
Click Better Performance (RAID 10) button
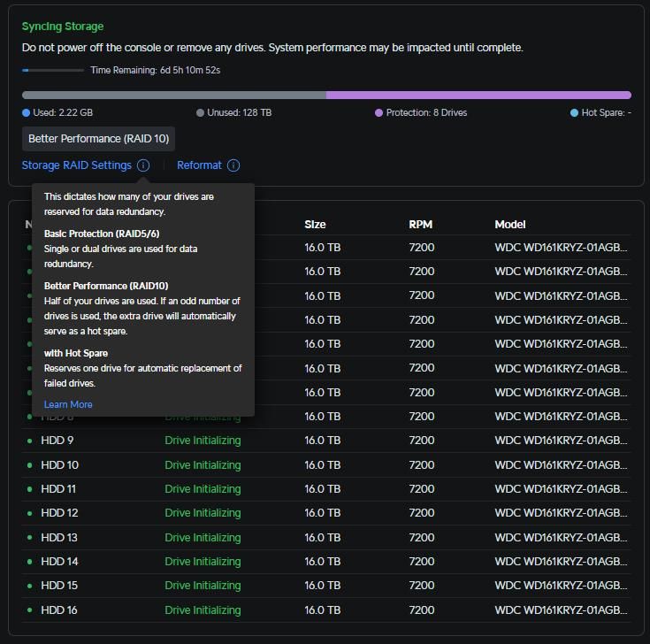(99, 139)
